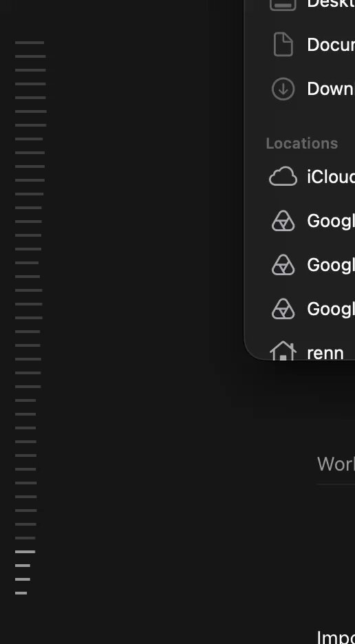The image size is (355, 644).
Task: Click the iCloud cloud icon
Action: (283, 177)
